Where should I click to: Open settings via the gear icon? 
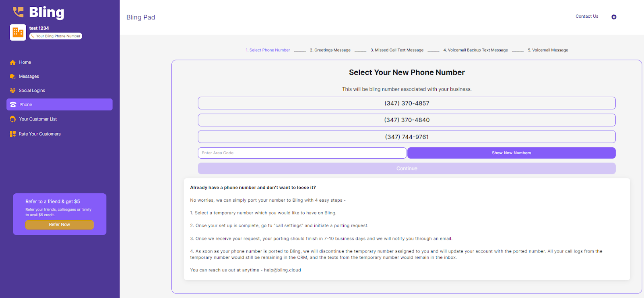point(614,17)
